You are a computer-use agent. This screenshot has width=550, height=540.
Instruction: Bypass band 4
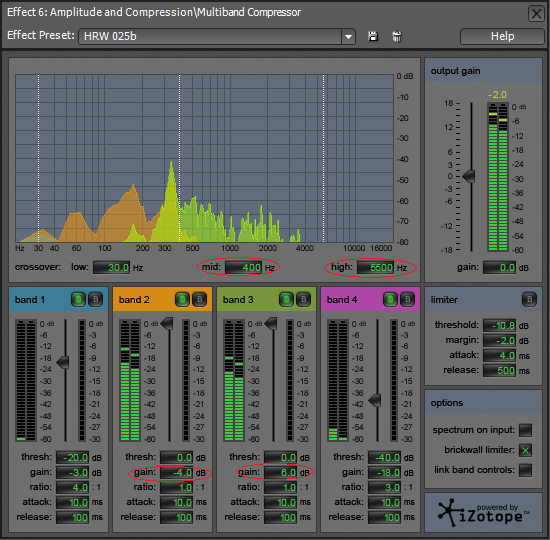pyautogui.click(x=407, y=299)
